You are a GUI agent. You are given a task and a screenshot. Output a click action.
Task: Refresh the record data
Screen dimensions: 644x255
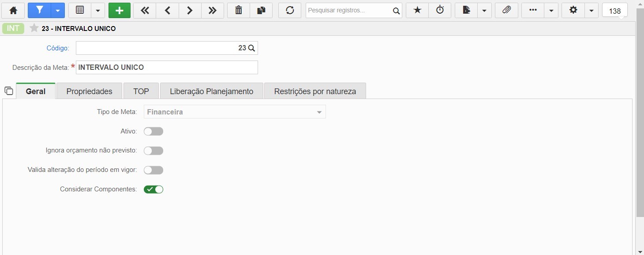click(x=290, y=10)
